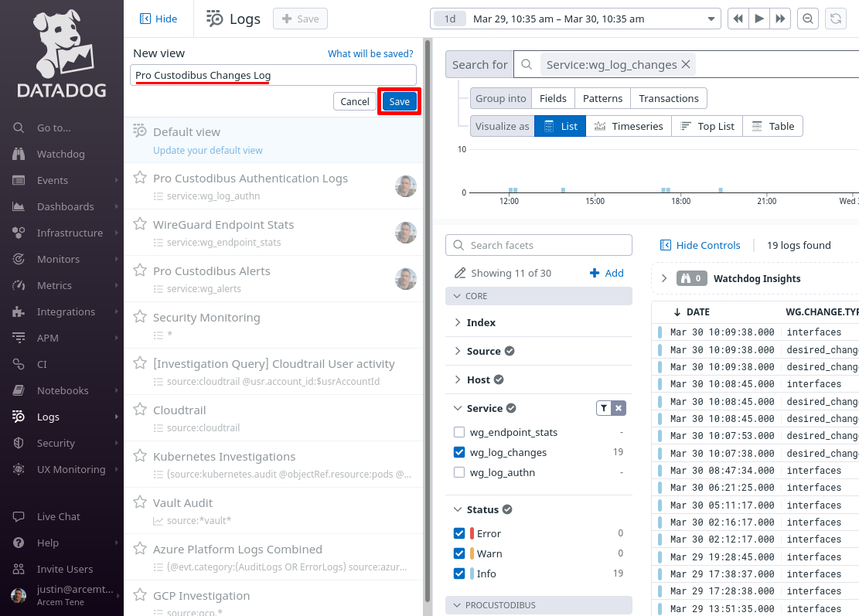The width and height of the screenshot is (859, 616).
Task: Save the new view
Action: tap(400, 101)
